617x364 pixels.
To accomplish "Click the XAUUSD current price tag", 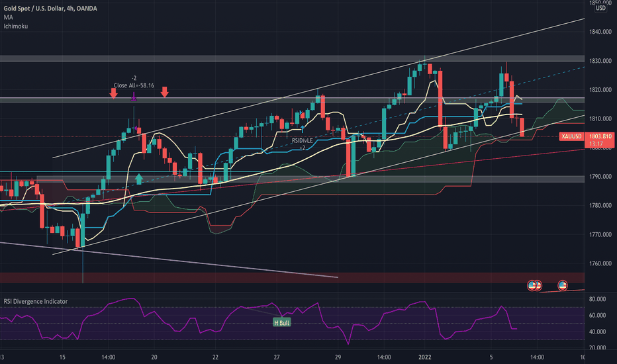I will click(x=571, y=136).
